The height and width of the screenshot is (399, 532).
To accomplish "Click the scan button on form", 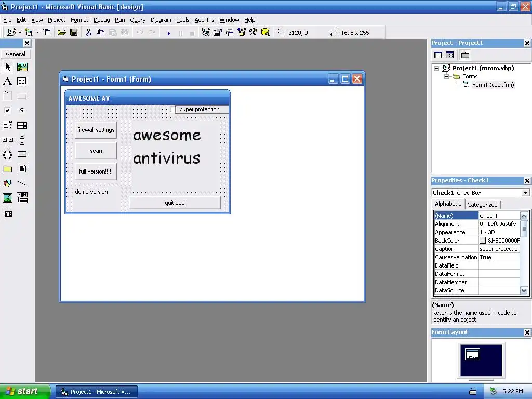I will click(x=96, y=151).
